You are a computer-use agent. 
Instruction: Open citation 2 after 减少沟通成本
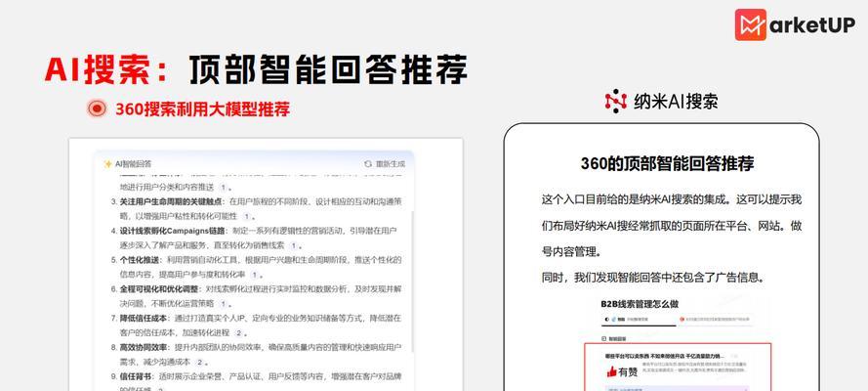[x=199, y=363]
